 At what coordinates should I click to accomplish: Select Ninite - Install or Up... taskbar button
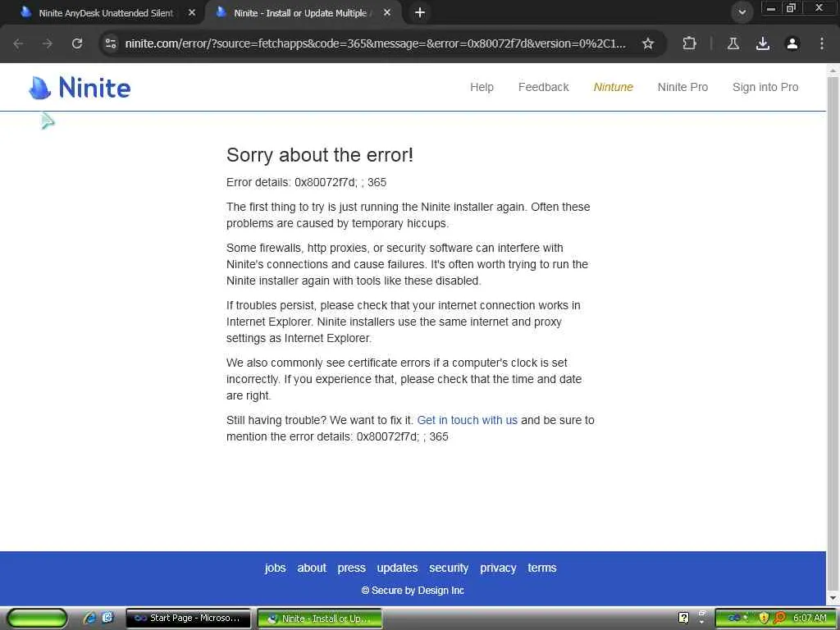coord(320,619)
